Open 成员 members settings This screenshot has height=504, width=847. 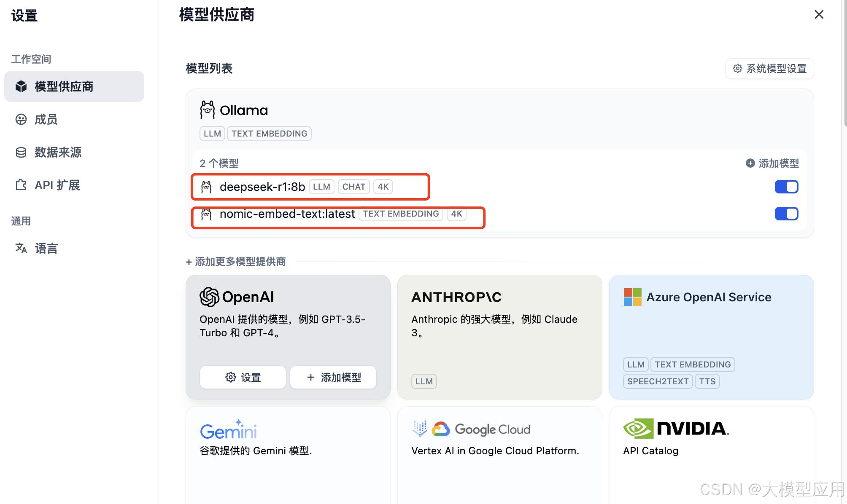pyautogui.click(x=46, y=119)
